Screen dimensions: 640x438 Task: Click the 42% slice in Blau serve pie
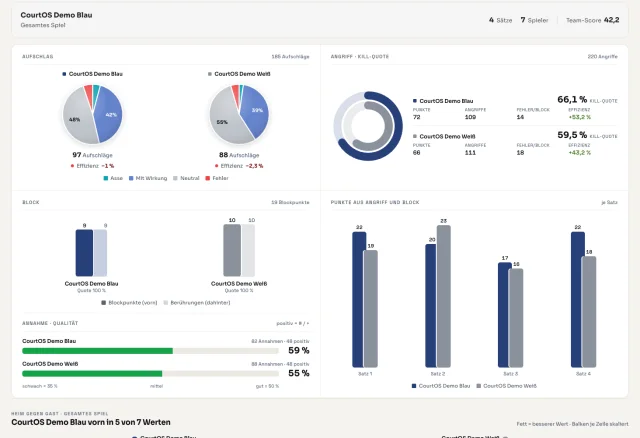[109, 116]
